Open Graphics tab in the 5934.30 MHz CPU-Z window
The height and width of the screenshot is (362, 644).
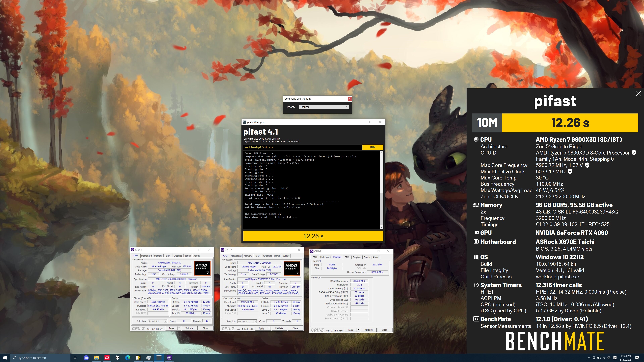(x=267, y=256)
